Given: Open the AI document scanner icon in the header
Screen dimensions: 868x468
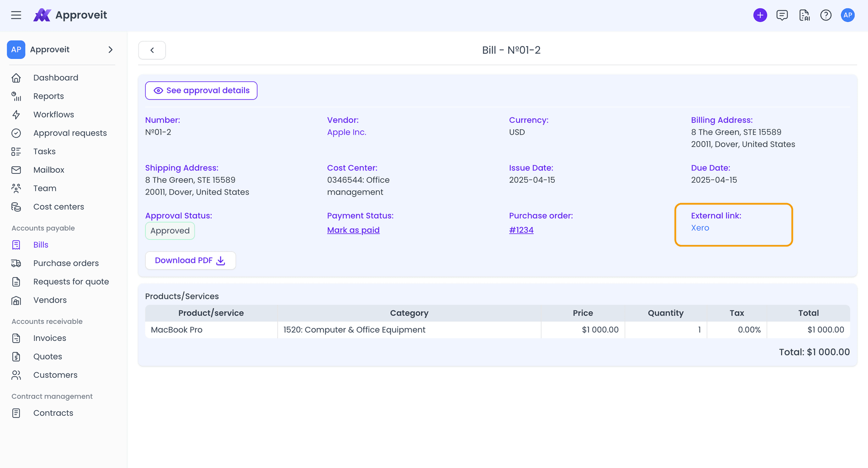Looking at the screenshot, I should pos(804,15).
